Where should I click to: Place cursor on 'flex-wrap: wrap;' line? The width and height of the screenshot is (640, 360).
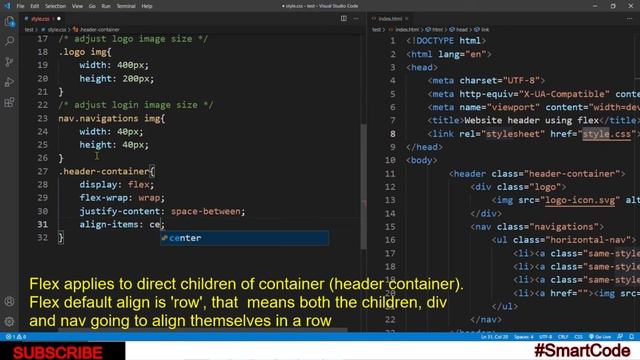pos(122,198)
